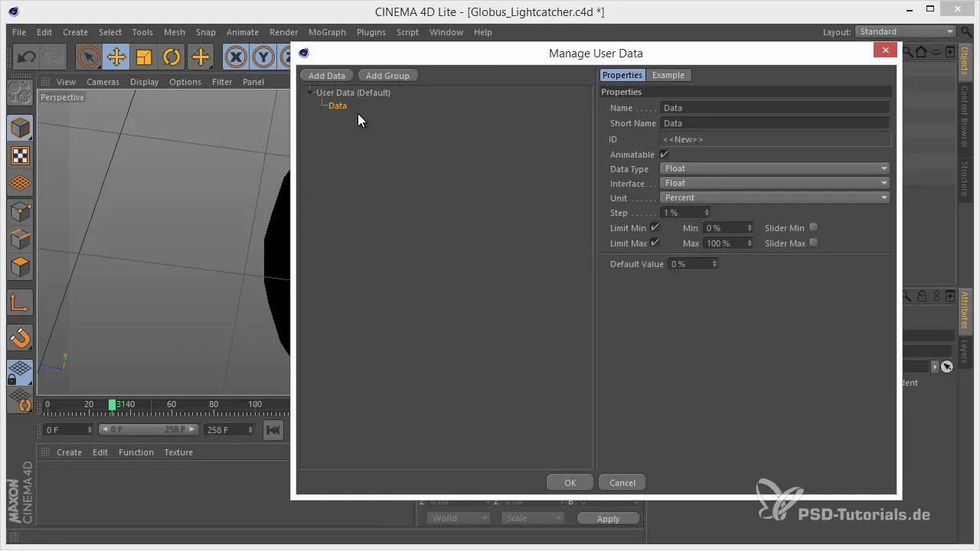Click the Objects panel home icon
Image resolution: width=980 pixels, height=551 pixels.
click(922, 52)
